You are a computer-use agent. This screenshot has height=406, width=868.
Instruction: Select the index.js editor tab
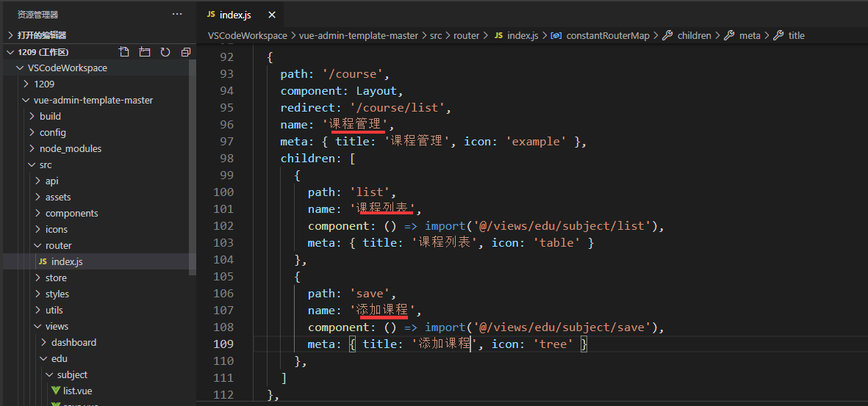coord(240,15)
